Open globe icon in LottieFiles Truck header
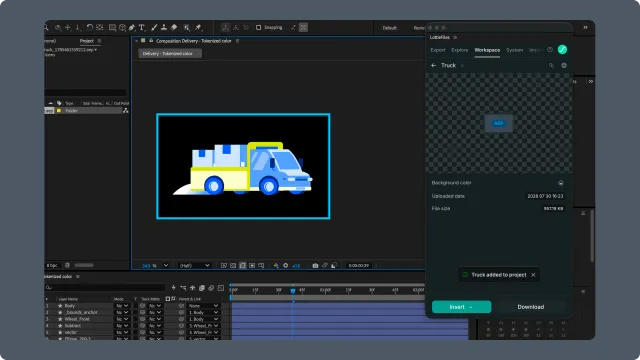640x360 pixels. pyautogui.click(x=564, y=65)
